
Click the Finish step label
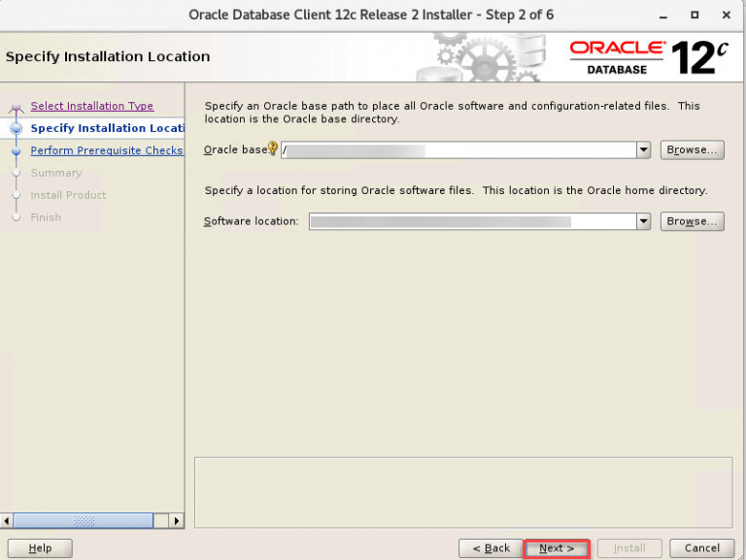[x=46, y=217]
